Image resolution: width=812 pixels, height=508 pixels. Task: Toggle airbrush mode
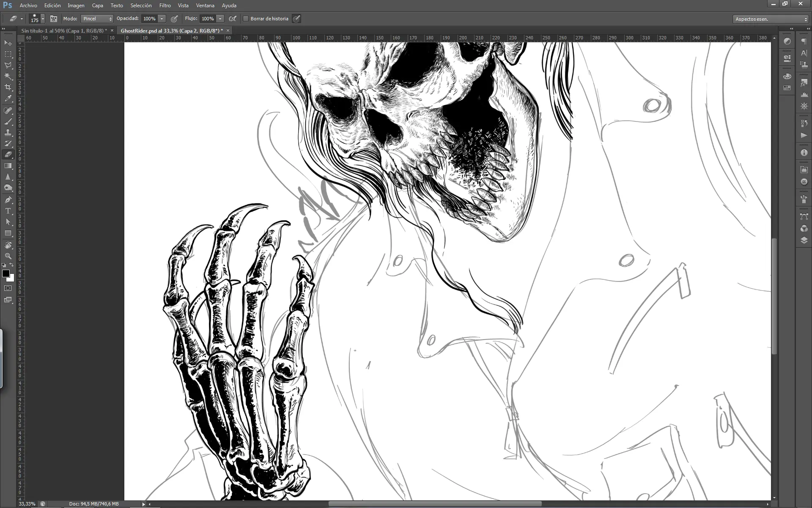(x=233, y=19)
